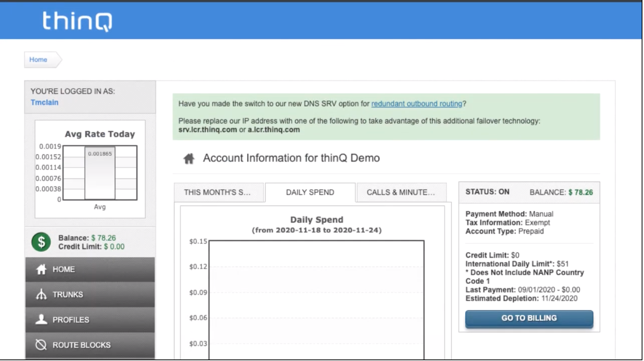This screenshot has width=644, height=361.
Task: Switch to the Daily Spend tab
Action: pyautogui.click(x=310, y=193)
